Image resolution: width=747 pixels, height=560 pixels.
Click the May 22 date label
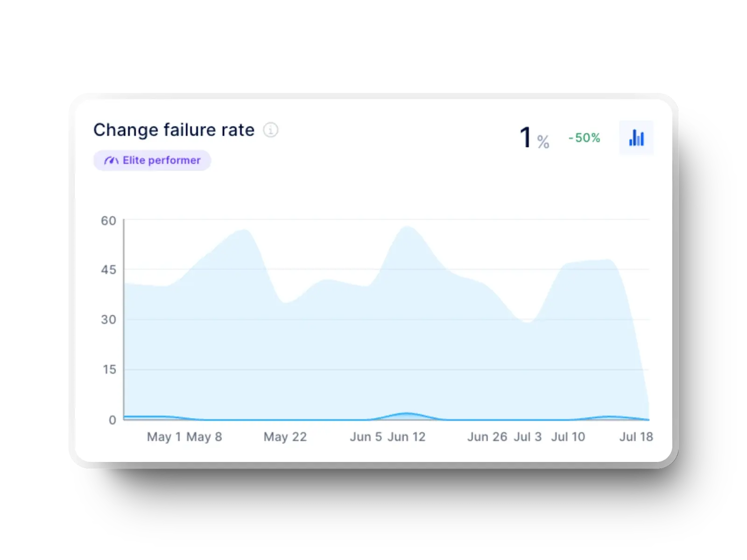pyautogui.click(x=285, y=437)
